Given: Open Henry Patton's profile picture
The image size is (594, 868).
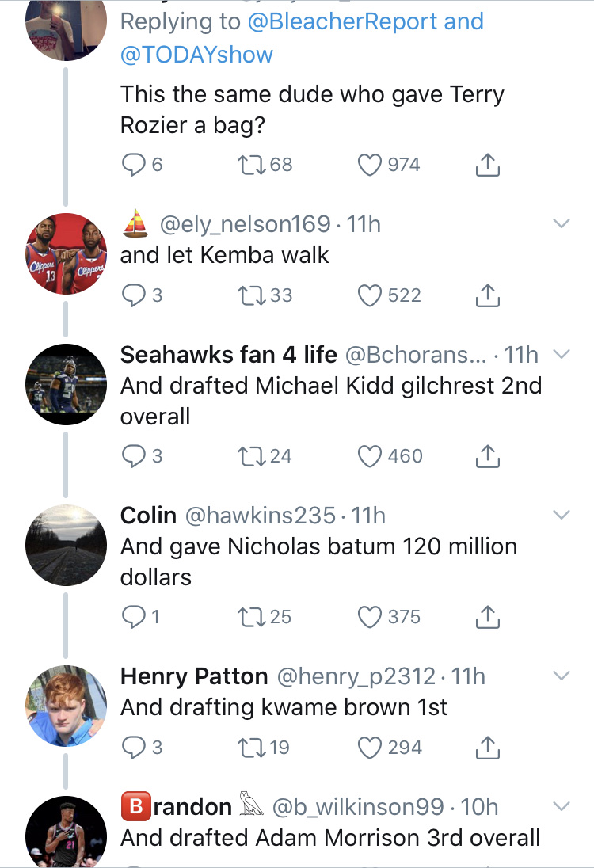Looking at the screenshot, I should pos(66,705).
